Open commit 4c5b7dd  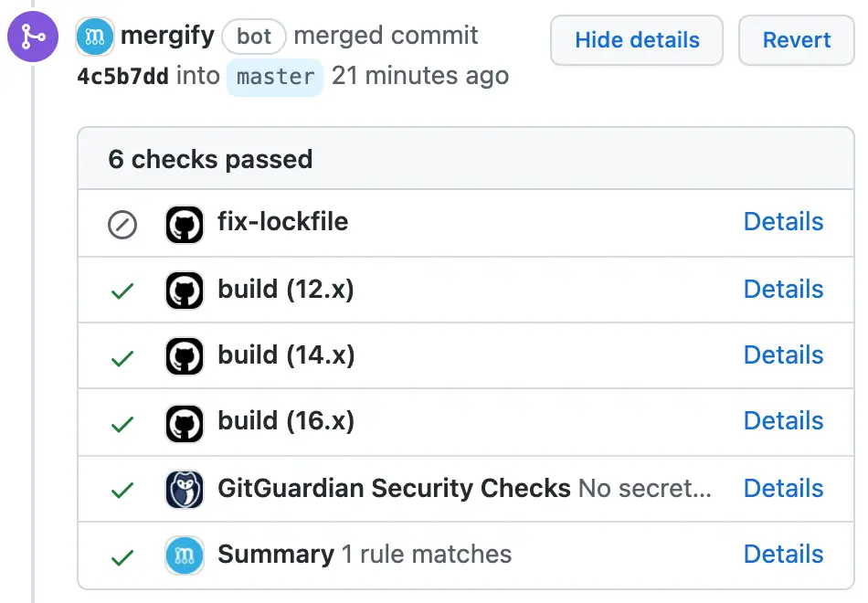tap(123, 77)
